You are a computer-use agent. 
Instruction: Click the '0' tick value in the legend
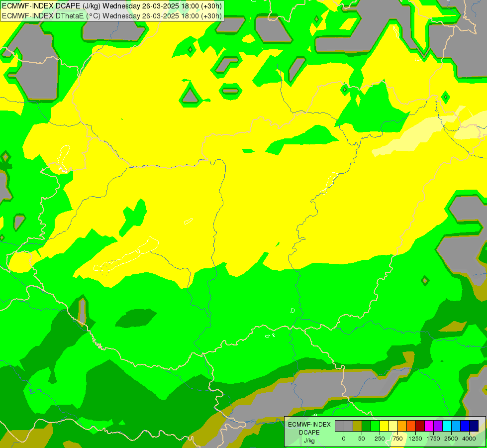coord(344,439)
